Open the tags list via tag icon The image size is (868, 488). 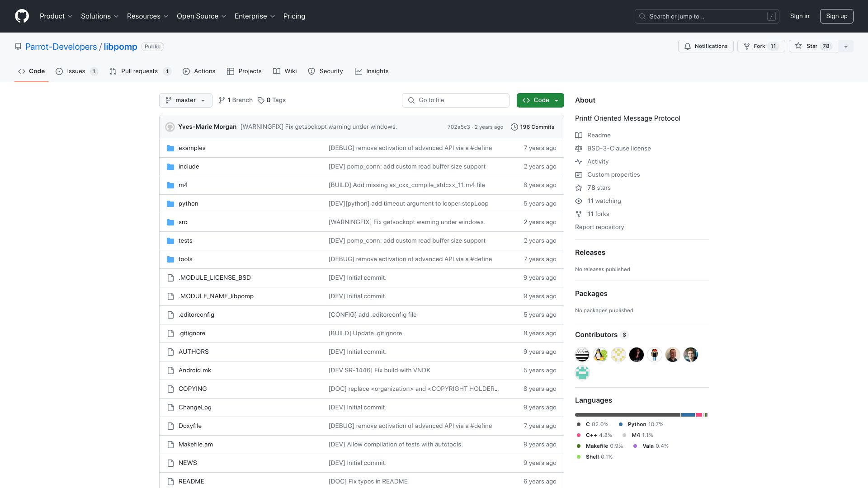261,100
